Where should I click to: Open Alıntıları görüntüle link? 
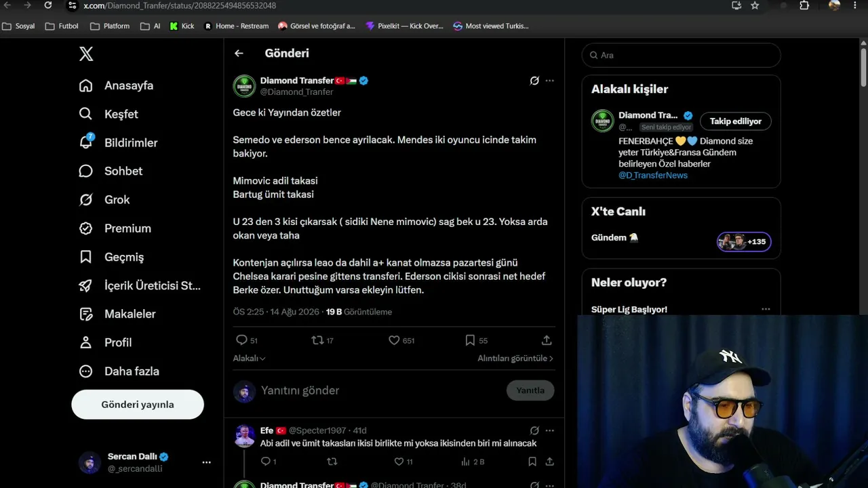[515, 358]
